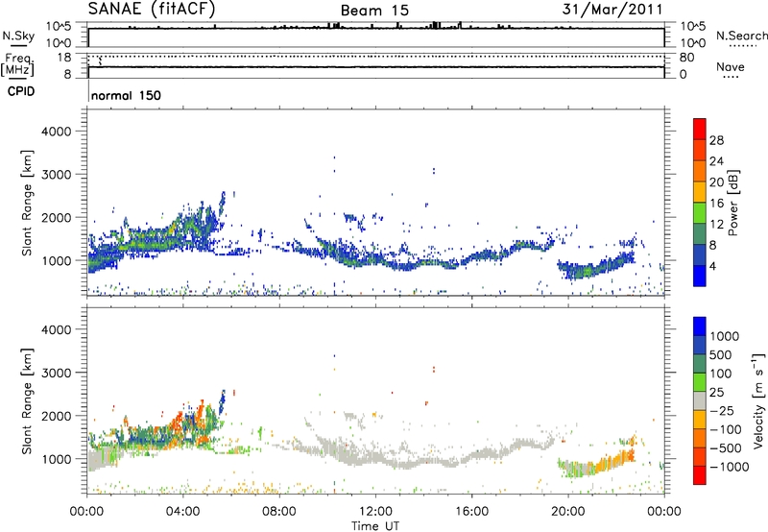Click the "-100" velocity color bar label
Screen dimensions: 768x532
click(x=726, y=429)
